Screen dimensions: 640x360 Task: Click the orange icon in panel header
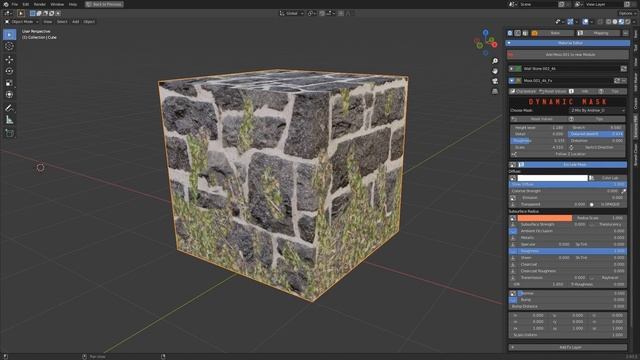(534, 33)
